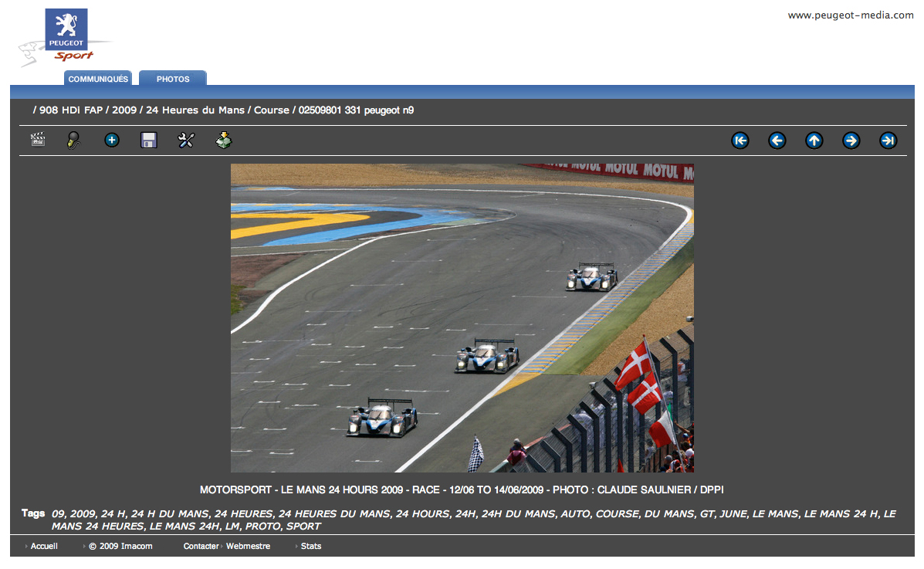Click the green box download icon
Viewport: 924px width, 569px height.
pyautogui.click(x=223, y=141)
